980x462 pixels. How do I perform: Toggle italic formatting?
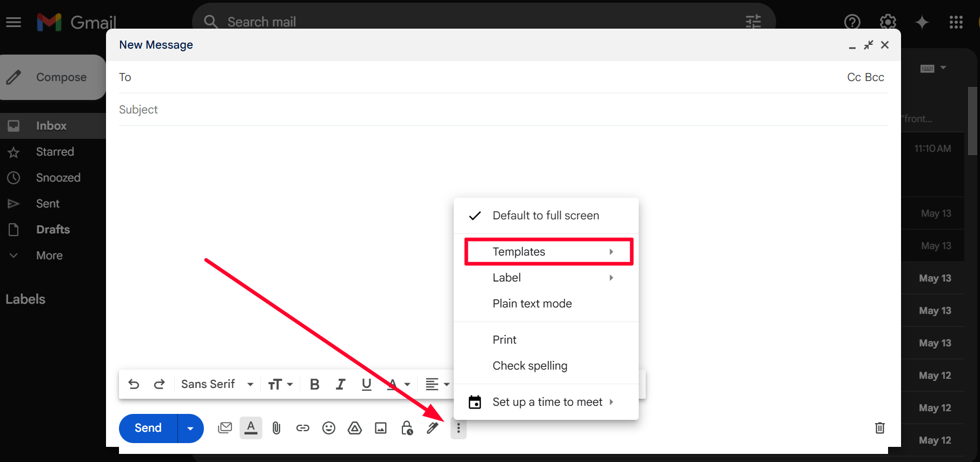340,384
